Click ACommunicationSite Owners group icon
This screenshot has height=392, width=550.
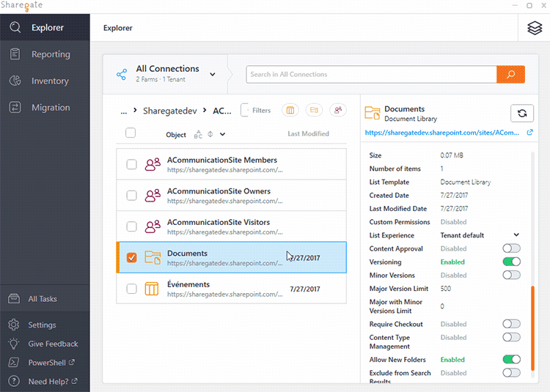(153, 196)
